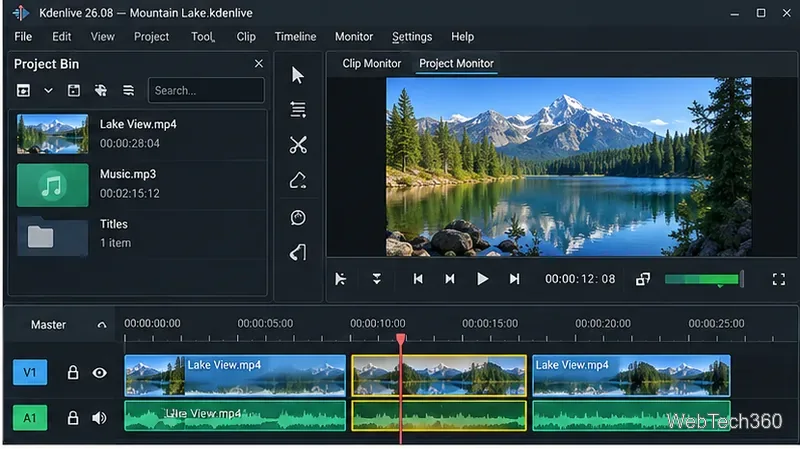This screenshot has height=449, width=800.
Task: Select the yellow-highlighted middle video clip on V1
Action: [x=439, y=376]
